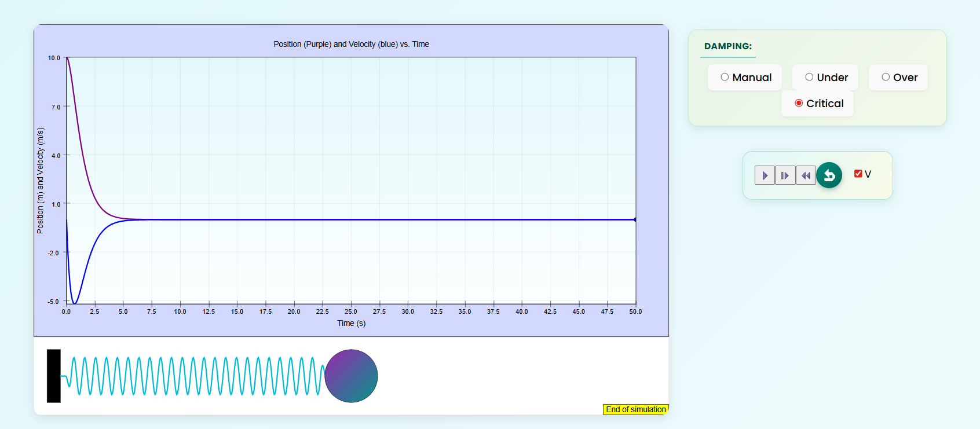Click the 'Time (s)' axis label

click(x=352, y=323)
